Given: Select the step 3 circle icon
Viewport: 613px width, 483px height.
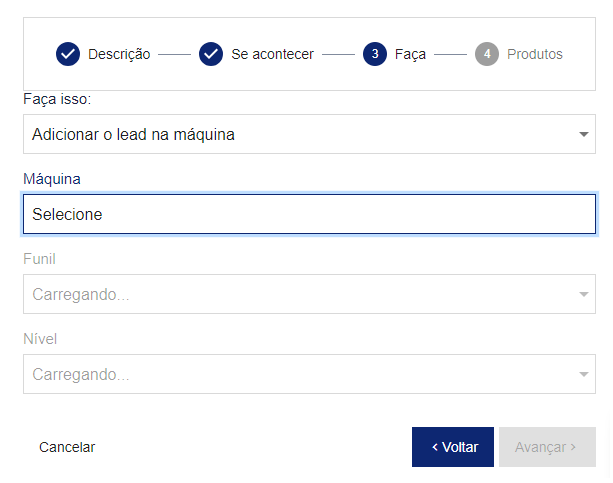Looking at the screenshot, I should [375, 54].
